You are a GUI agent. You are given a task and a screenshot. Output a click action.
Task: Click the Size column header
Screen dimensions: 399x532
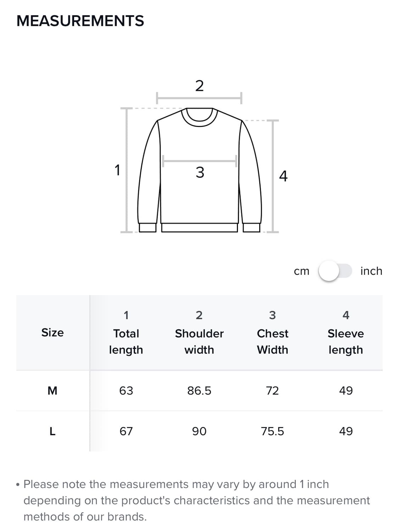tap(52, 333)
